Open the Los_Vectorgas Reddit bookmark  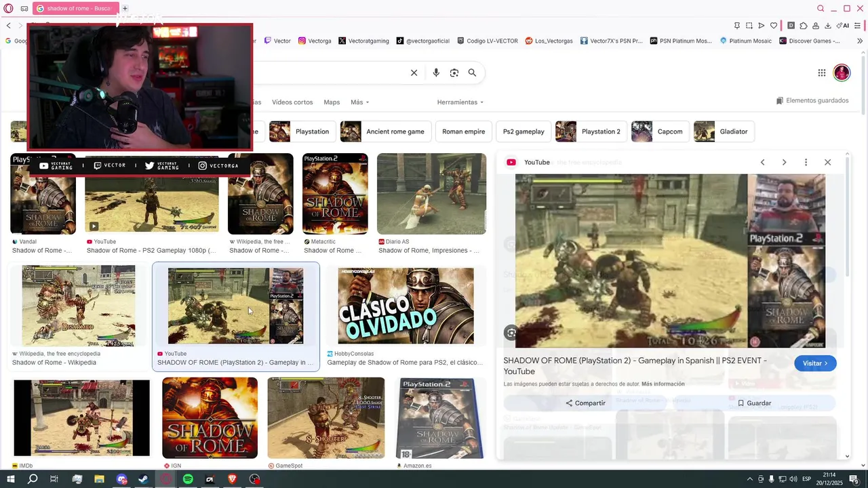(x=549, y=41)
